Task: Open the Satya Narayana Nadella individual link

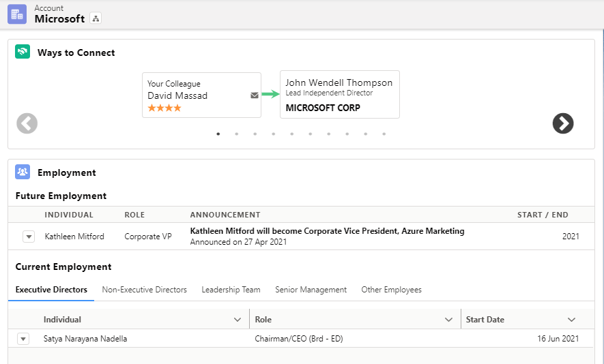Action: click(85, 339)
